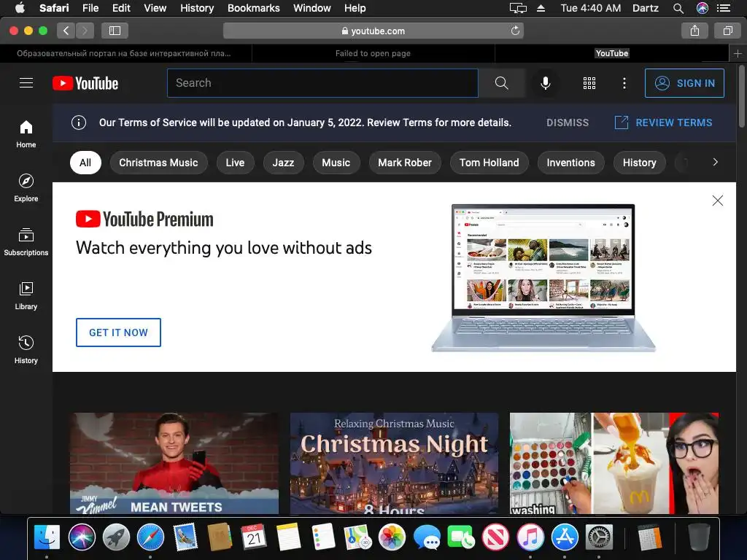Launch Finder from the Dock
747x560 pixels.
click(x=47, y=537)
